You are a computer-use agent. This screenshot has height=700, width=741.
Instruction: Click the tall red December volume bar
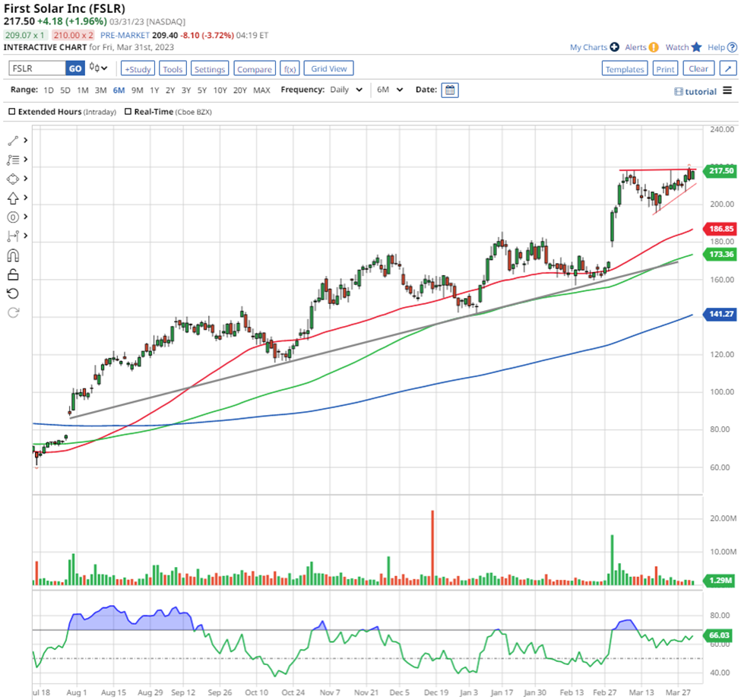pyautogui.click(x=432, y=547)
